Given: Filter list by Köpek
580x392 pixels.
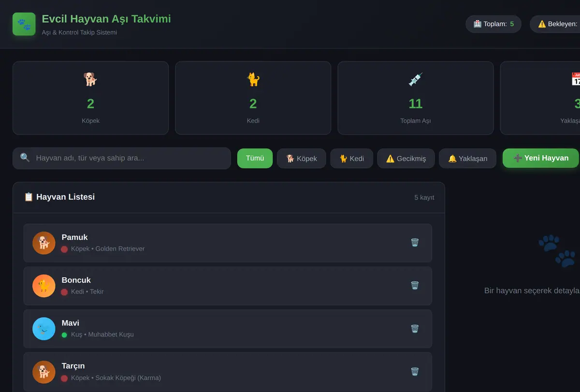Looking at the screenshot, I should (x=302, y=159).
